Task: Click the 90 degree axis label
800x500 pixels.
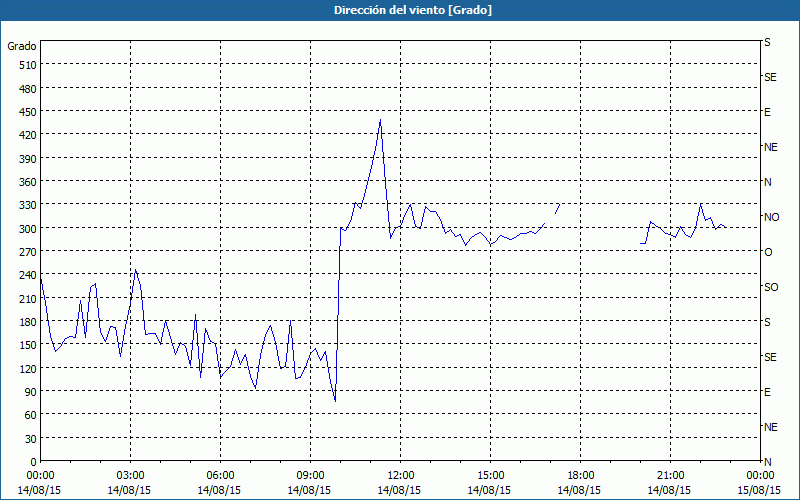Action: pos(30,391)
